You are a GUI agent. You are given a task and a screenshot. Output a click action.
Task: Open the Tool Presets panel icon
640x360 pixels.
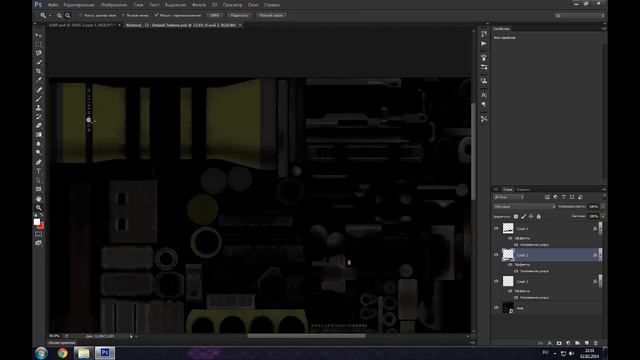click(x=484, y=119)
